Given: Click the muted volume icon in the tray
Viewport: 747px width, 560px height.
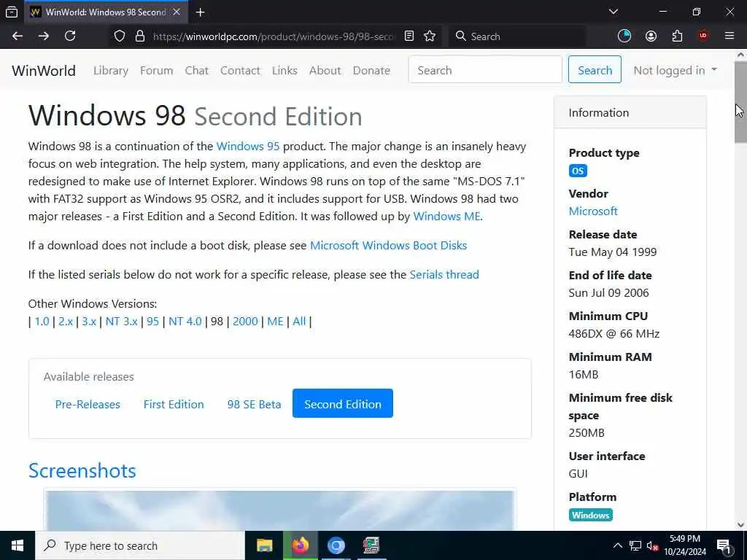Looking at the screenshot, I should tap(653, 545).
